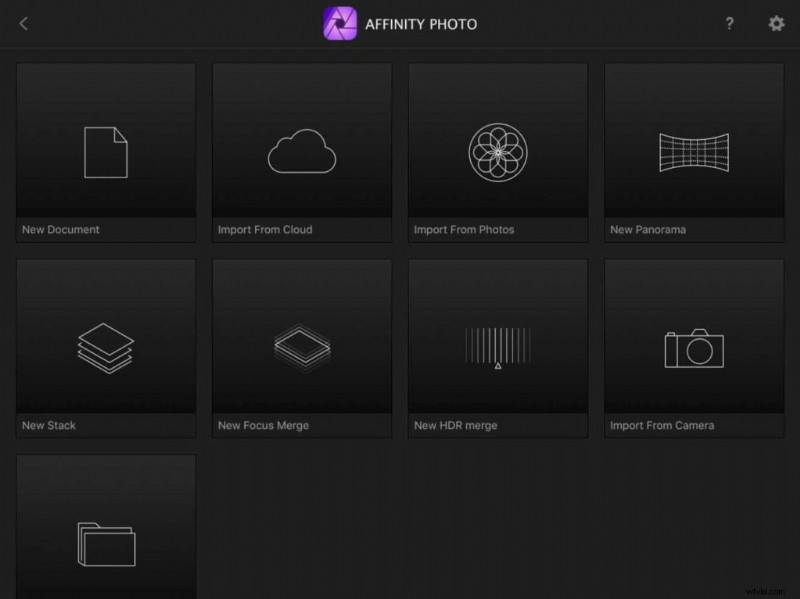Click the stacked layers New Stack icon
800x599 pixels.
tap(105, 345)
